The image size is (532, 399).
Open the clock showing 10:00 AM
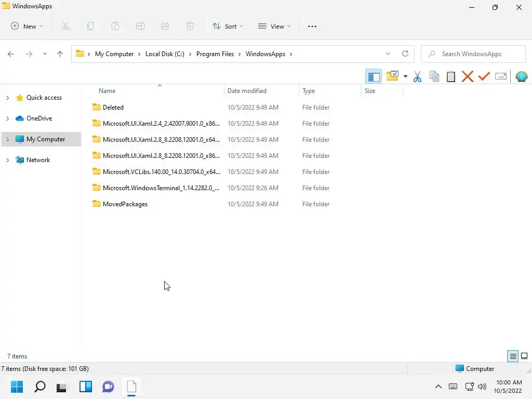tap(508, 387)
